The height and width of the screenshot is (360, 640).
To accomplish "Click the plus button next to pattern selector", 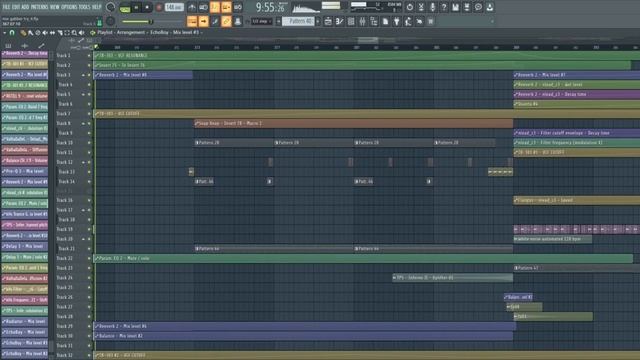I will [x=318, y=21].
